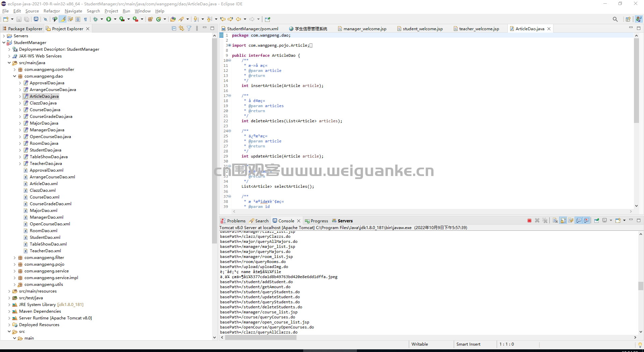
Task: Click the Next Annotation arrow icon
Action: pos(196,19)
